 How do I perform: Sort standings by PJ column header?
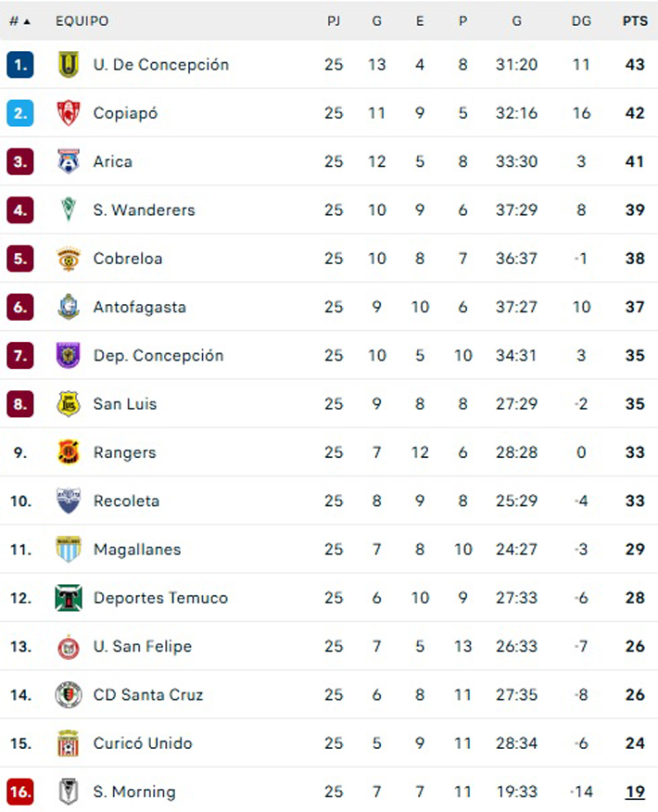[x=334, y=20]
